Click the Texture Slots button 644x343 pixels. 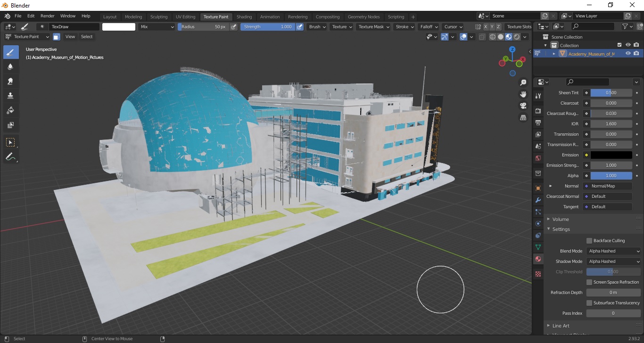tap(519, 27)
